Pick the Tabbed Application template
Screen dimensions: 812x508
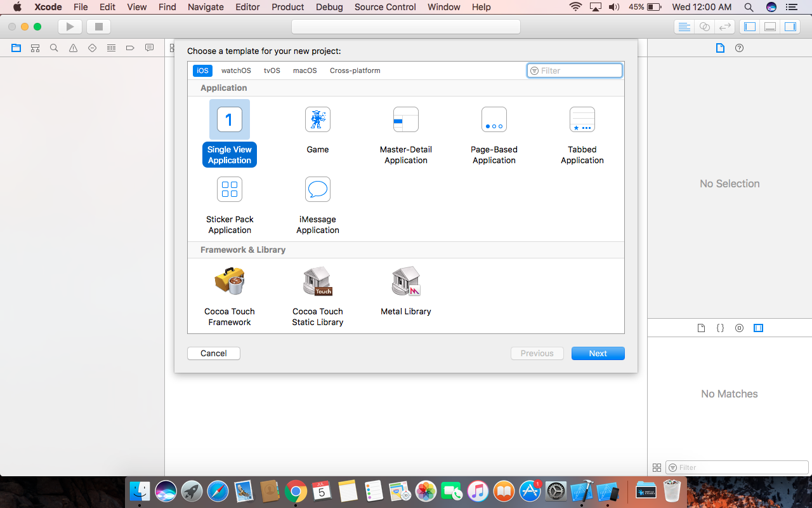click(x=582, y=120)
